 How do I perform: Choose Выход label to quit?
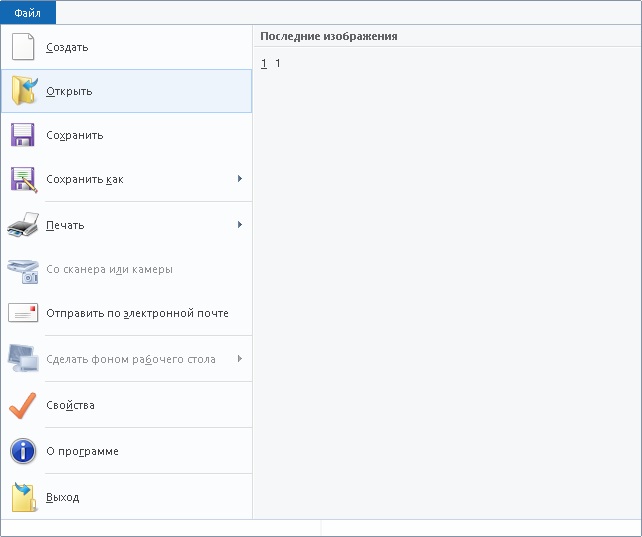tap(62, 497)
